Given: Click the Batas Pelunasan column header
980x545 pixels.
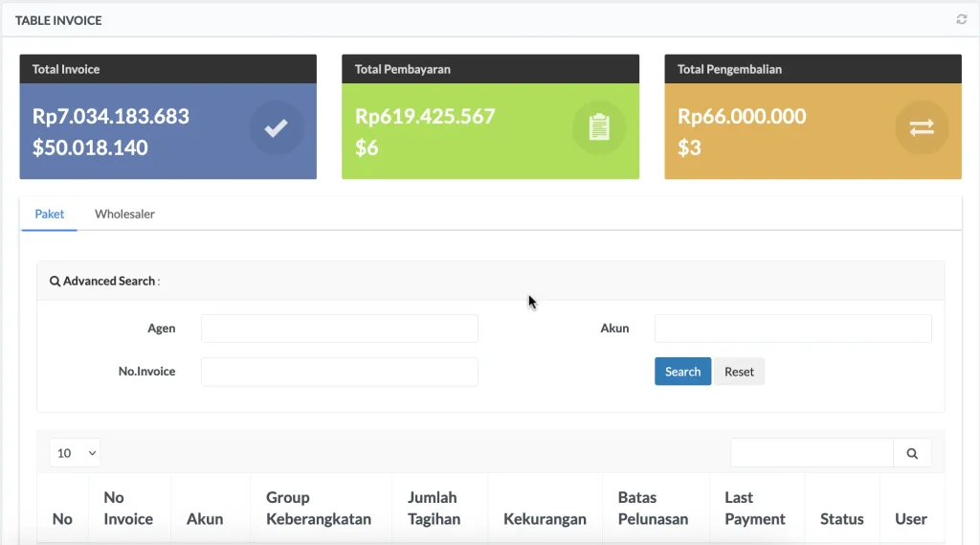Looking at the screenshot, I should [653, 509].
